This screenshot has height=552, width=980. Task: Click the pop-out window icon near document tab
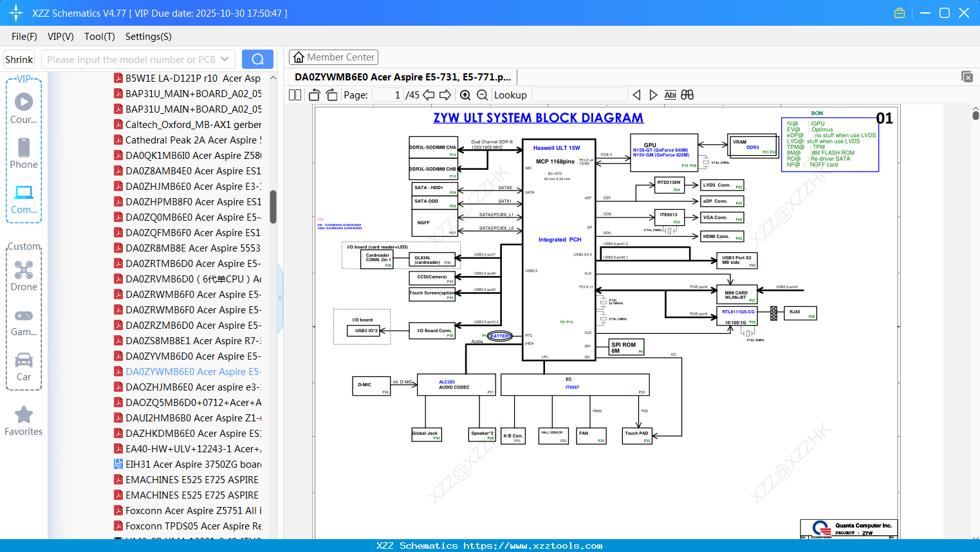tap(966, 77)
